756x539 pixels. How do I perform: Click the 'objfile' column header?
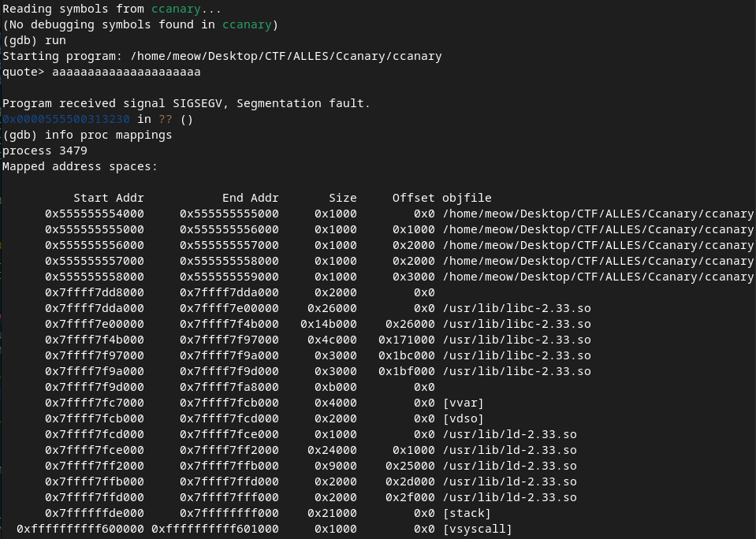click(x=467, y=198)
